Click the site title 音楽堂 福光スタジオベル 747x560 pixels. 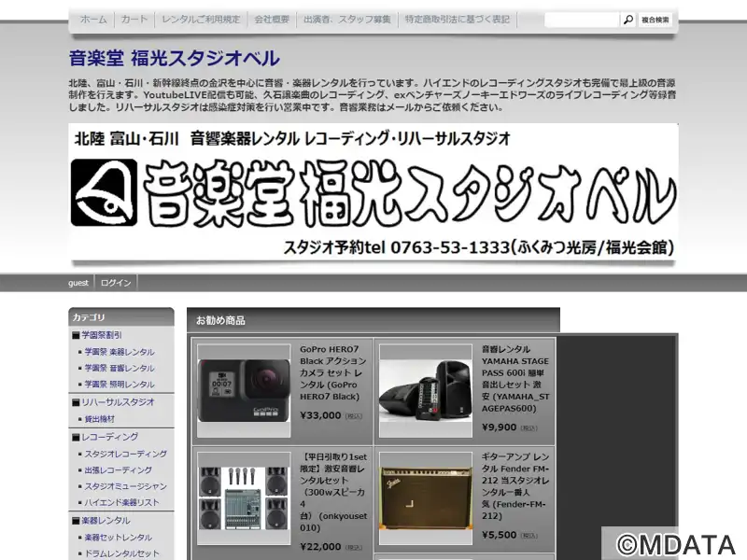175,58
